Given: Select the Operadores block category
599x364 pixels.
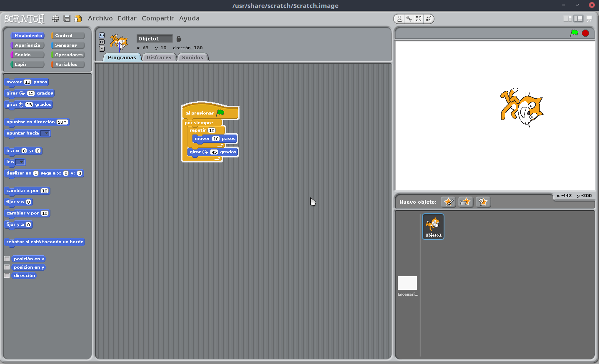Looking at the screenshot, I should coord(68,55).
